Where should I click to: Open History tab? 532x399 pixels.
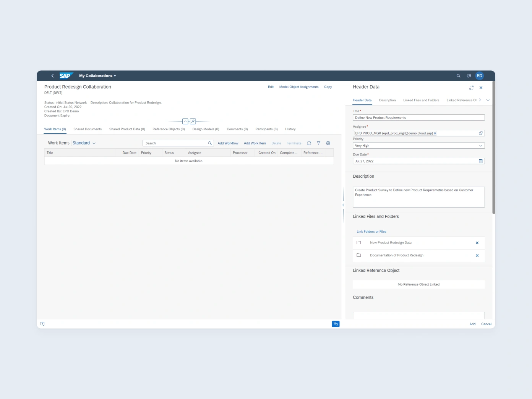[290, 129]
